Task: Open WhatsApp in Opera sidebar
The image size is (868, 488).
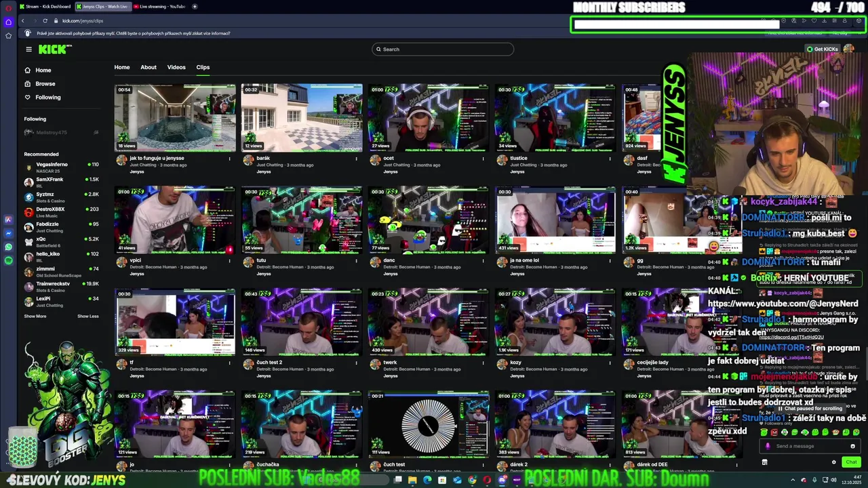Action: pos(8,247)
